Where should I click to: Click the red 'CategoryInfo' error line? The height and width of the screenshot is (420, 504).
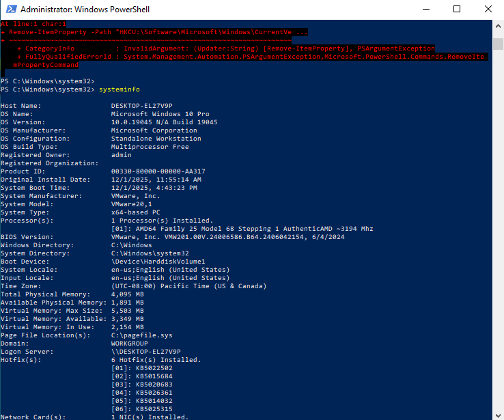pos(226,48)
